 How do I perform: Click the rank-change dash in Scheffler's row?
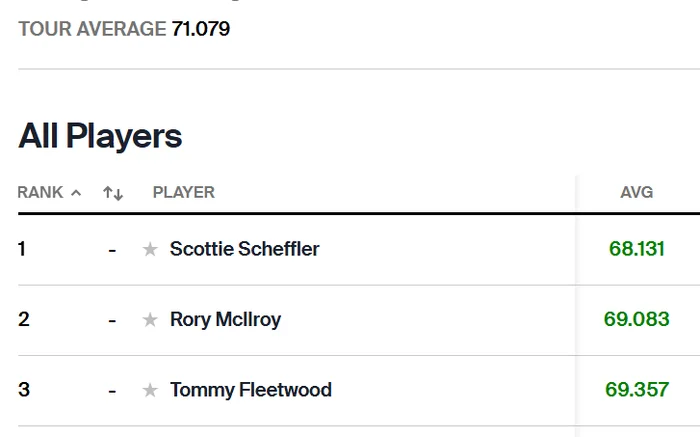(x=112, y=249)
